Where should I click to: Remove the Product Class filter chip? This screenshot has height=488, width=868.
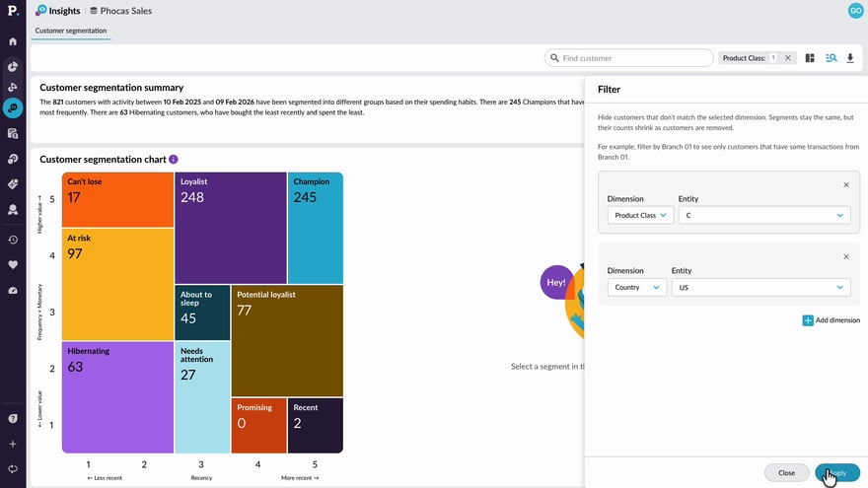[787, 58]
